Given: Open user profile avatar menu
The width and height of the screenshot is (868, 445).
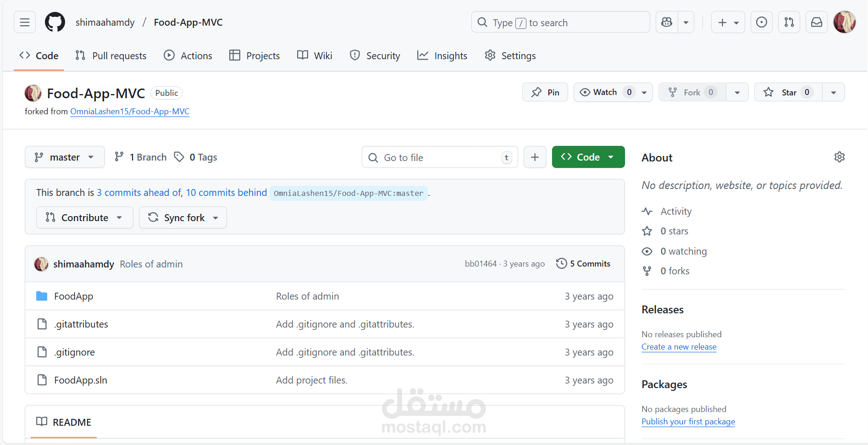Looking at the screenshot, I should (x=845, y=22).
